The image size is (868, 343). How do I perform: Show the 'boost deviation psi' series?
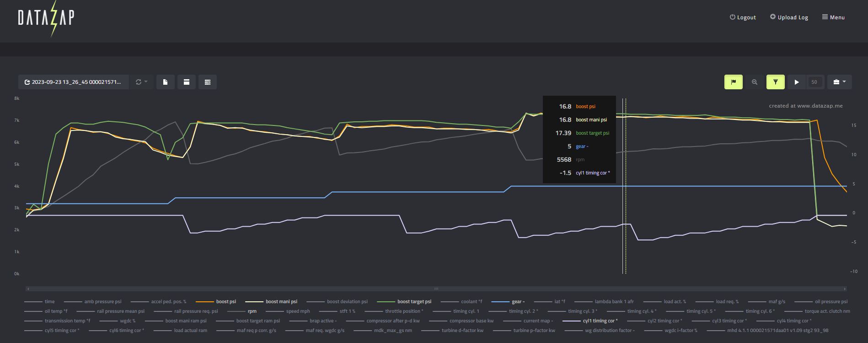point(337,302)
